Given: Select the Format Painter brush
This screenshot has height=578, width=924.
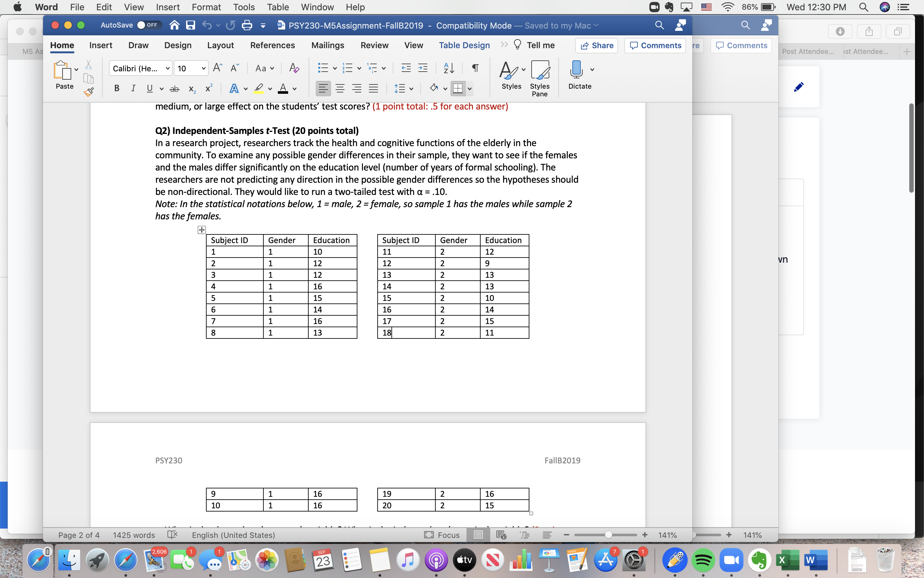Looking at the screenshot, I should pos(89,92).
